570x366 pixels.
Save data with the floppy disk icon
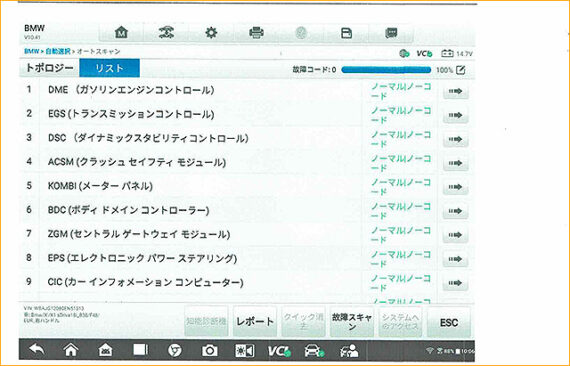point(346,33)
